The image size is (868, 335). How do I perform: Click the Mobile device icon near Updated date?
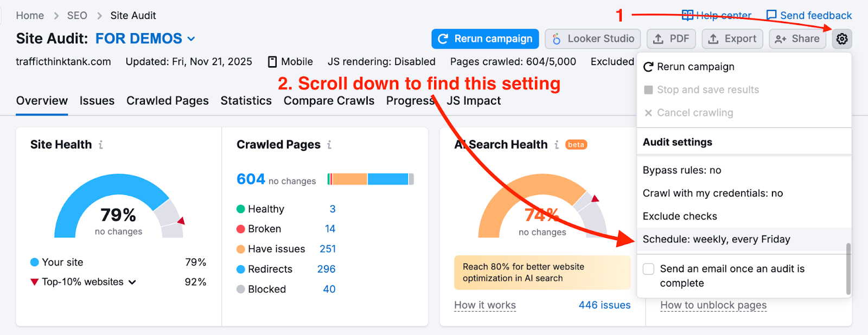coord(271,61)
